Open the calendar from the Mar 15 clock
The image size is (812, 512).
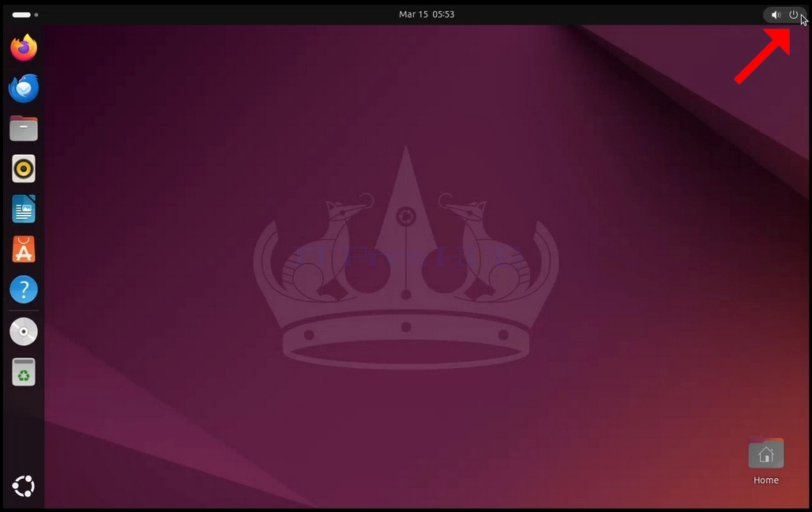(427, 14)
